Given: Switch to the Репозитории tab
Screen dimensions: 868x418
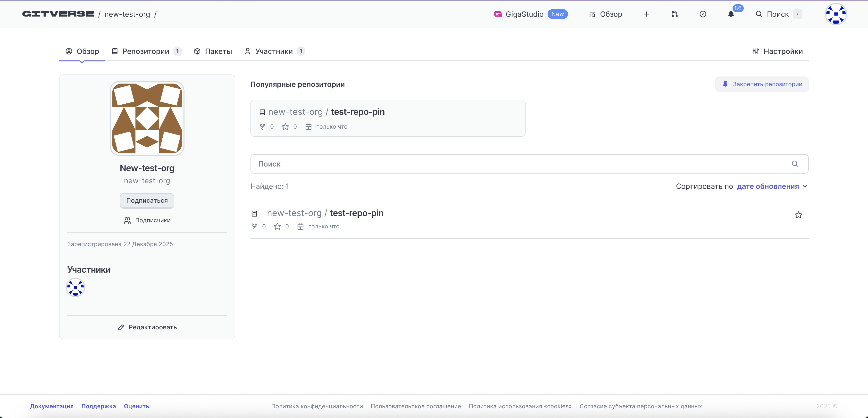Looking at the screenshot, I should coord(146,51).
